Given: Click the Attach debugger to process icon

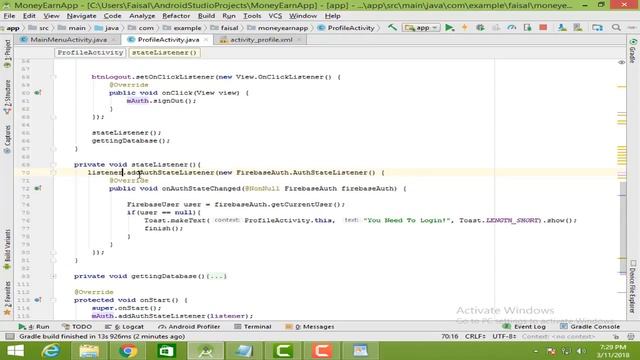Looking at the screenshot, I should pos(527,28).
